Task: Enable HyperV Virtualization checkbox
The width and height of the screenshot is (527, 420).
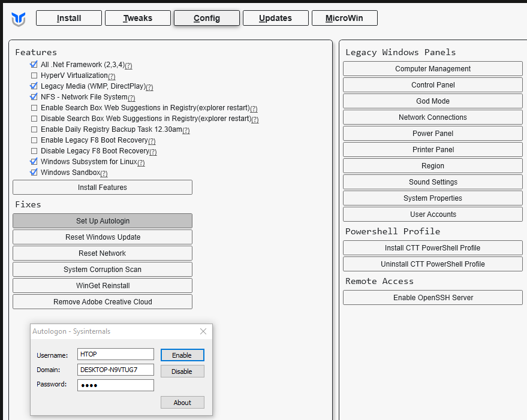Action: coord(34,75)
